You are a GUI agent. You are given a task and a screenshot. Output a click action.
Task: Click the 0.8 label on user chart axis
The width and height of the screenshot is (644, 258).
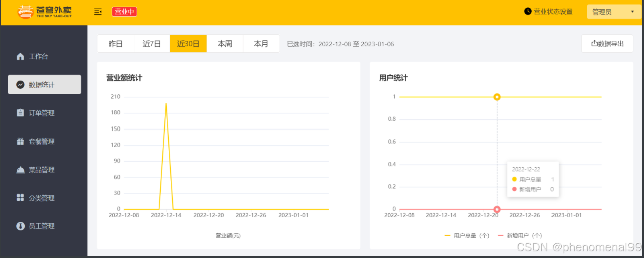(x=392, y=119)
